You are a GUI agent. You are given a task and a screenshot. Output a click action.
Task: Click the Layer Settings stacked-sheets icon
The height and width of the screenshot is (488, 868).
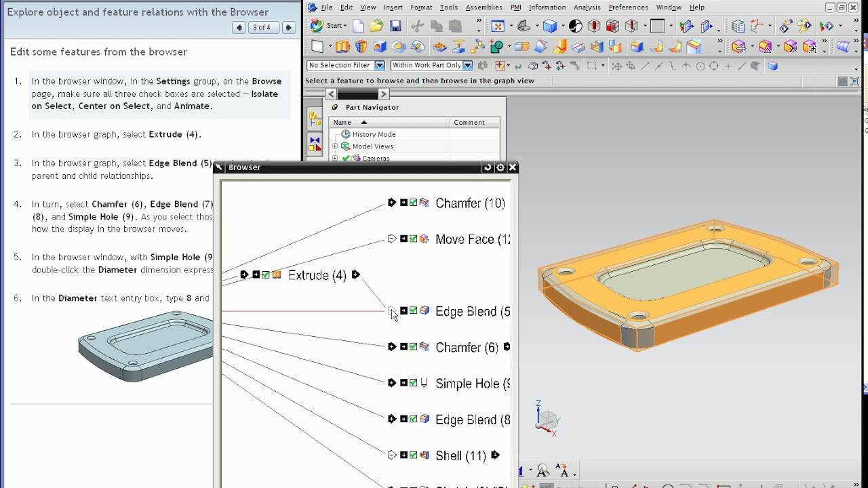738,26
